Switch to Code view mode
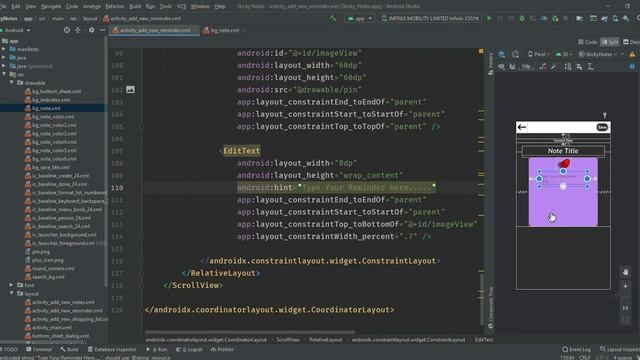 [x=588, y=42]
